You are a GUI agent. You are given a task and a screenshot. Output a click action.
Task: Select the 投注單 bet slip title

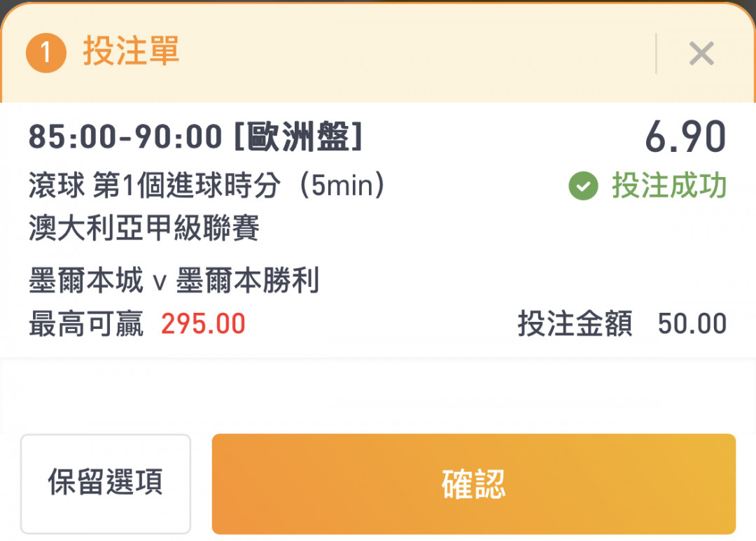coord(131,51)
